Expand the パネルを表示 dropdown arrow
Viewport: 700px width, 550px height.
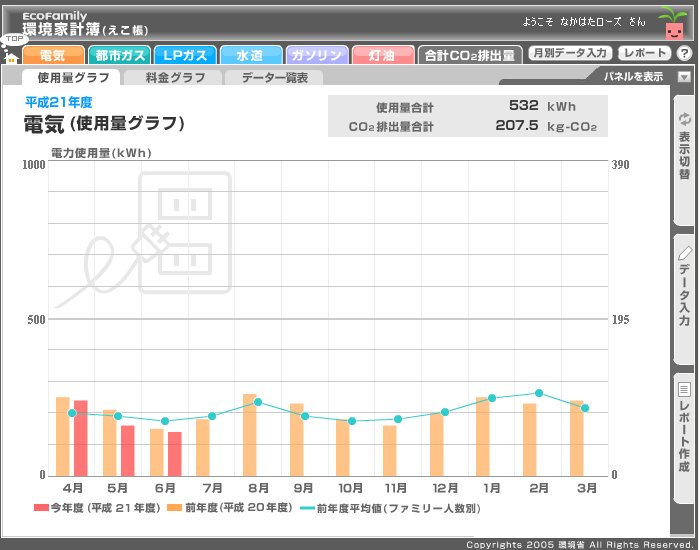(x=684, y=77)
